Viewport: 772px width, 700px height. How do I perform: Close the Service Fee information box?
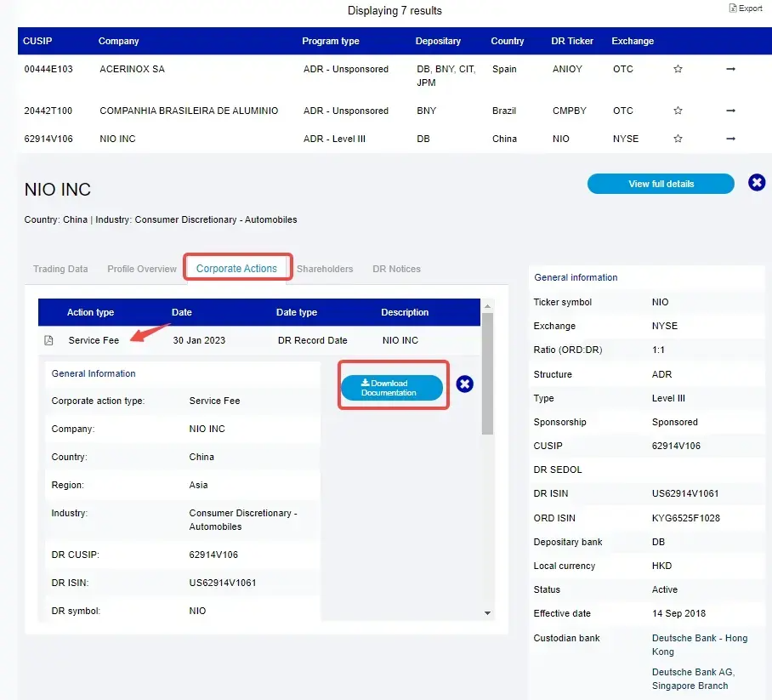click(x=464, y=384)
